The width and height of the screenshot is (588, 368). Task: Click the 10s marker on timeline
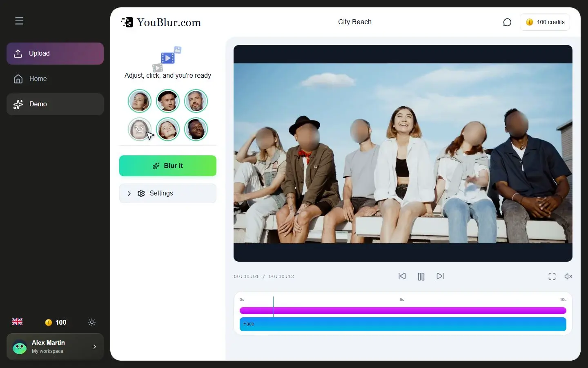(563, 300)
